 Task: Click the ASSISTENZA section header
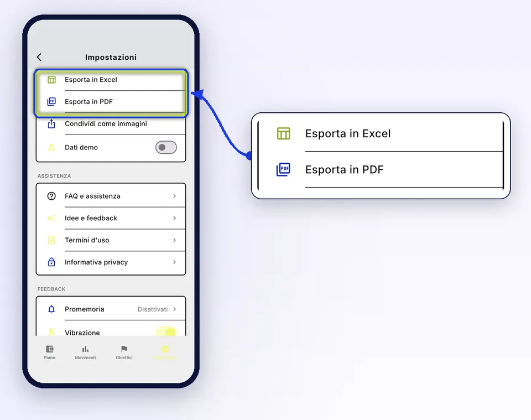point(54,176)
